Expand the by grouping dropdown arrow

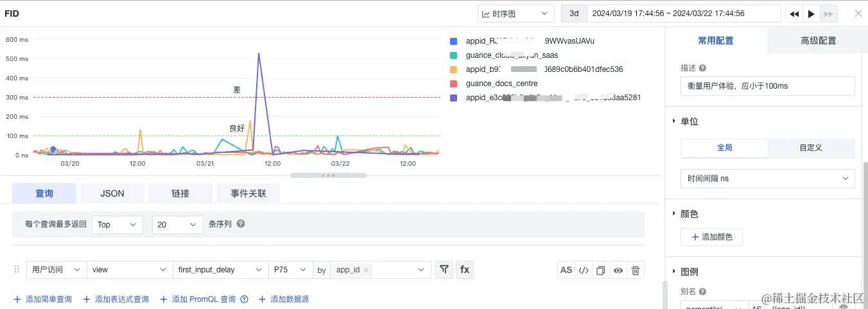tap(421, 270)
